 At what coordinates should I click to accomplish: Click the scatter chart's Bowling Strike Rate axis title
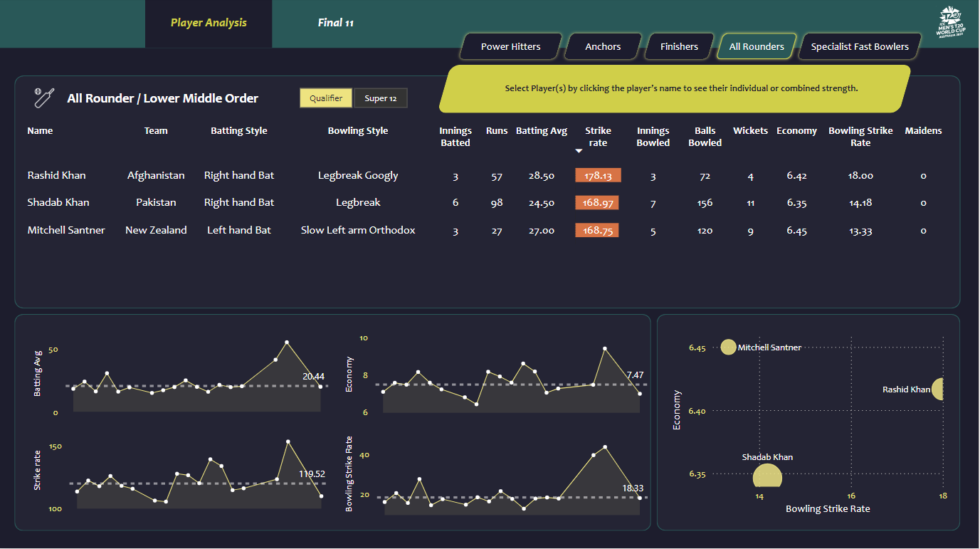point(828,509)
